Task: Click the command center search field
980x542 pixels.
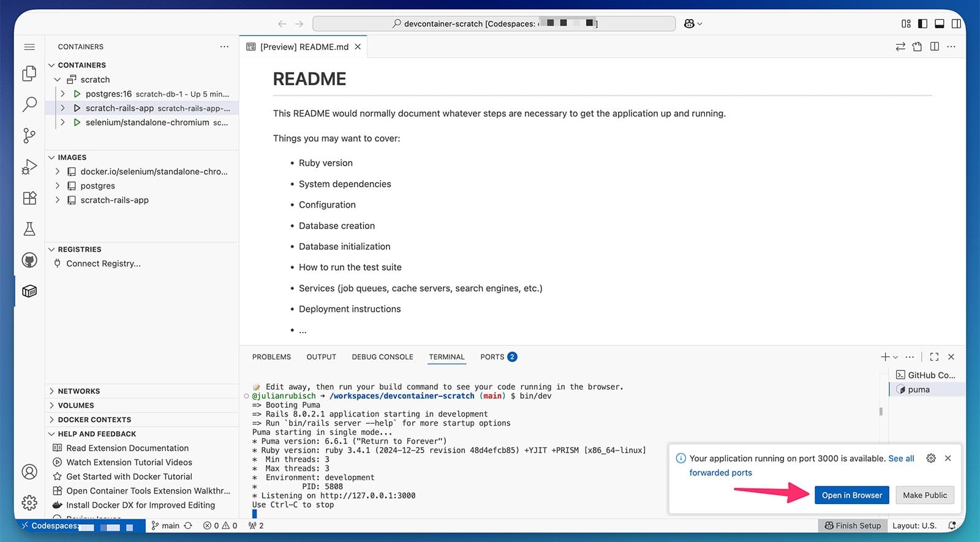Action: click(x=494, y=24)
